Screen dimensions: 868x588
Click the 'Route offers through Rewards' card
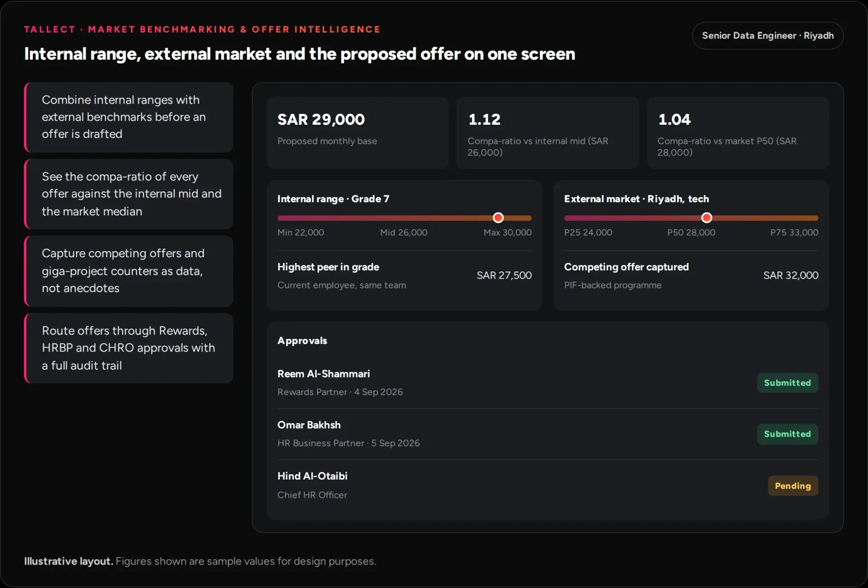(129, 348)
